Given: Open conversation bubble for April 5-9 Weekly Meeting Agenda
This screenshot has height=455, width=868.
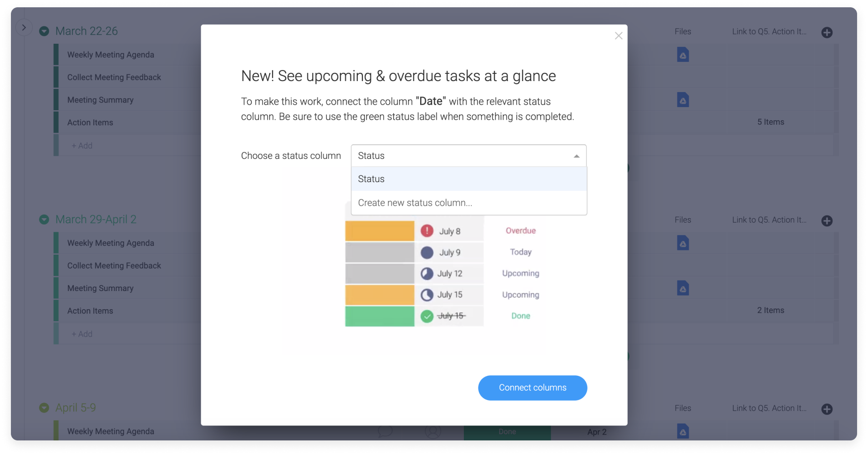Looking at the screenshot, I should 385,431.
